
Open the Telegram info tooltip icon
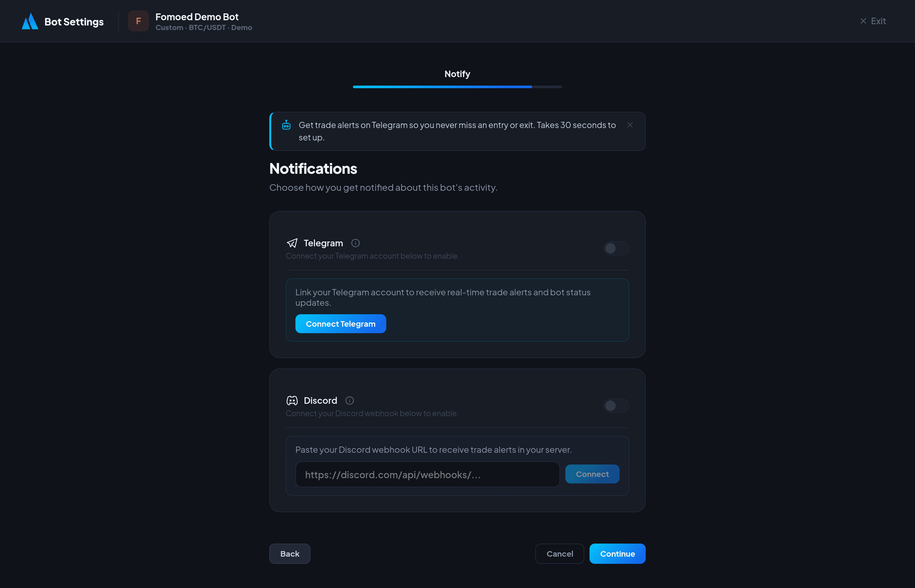pos(355,243)
